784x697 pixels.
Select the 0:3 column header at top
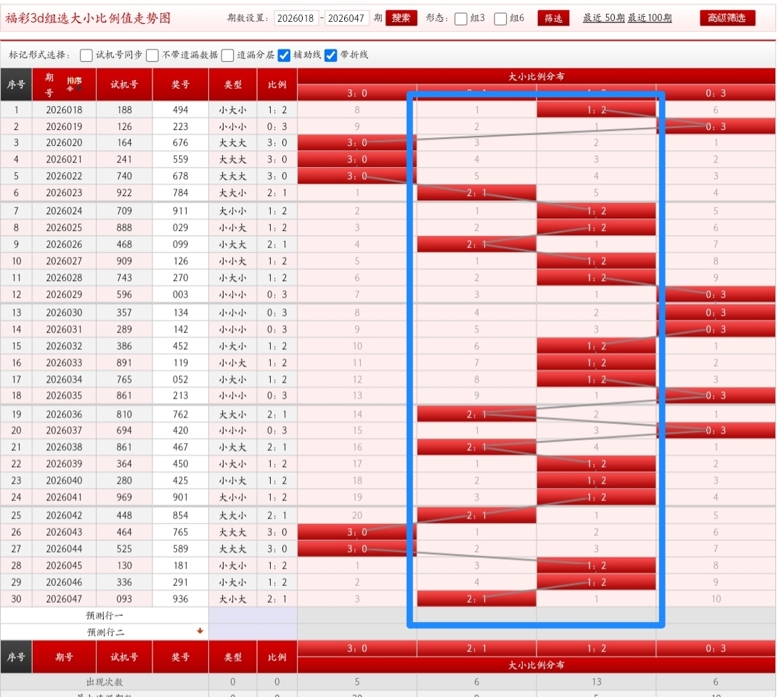715,93
